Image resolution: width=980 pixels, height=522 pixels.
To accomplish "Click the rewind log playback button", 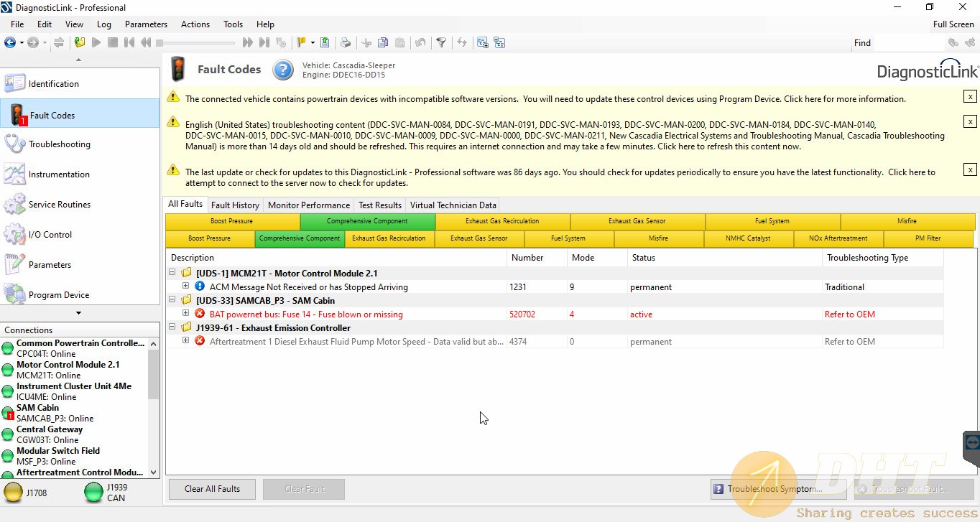I will coord(146,42).
